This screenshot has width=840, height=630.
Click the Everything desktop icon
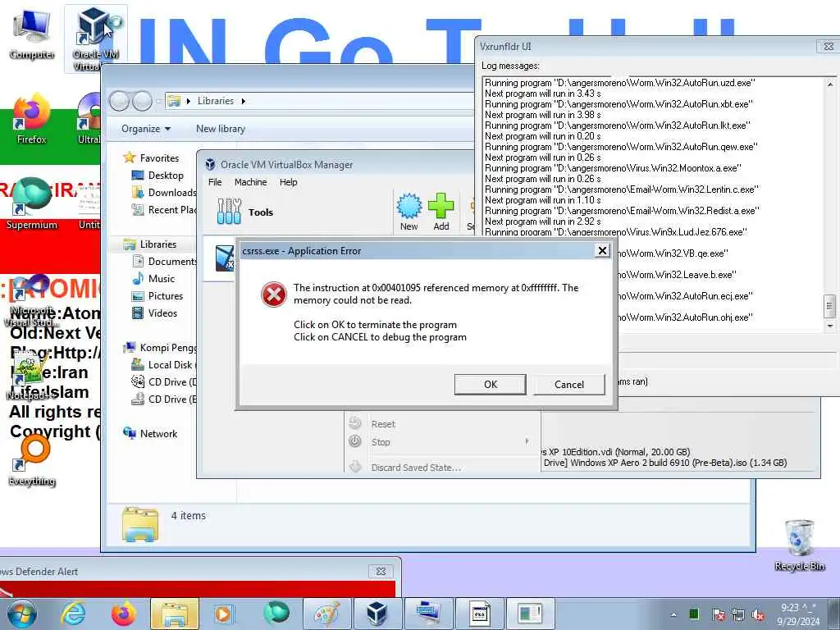tap(32, 461)
